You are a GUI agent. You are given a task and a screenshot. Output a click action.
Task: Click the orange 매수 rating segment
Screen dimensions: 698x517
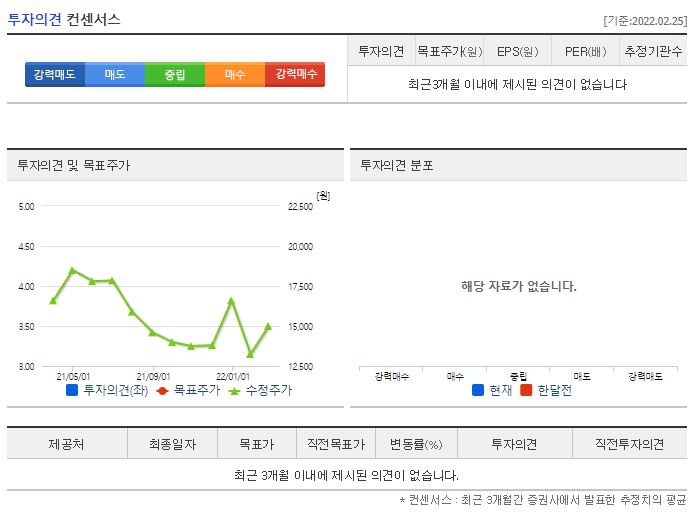pyautogui.click(x=235, y=74)
